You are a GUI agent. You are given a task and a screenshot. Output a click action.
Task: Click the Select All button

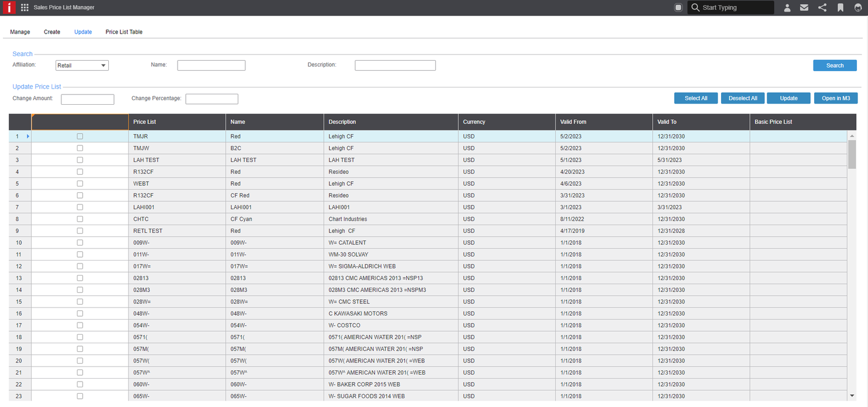pos(696,98)
